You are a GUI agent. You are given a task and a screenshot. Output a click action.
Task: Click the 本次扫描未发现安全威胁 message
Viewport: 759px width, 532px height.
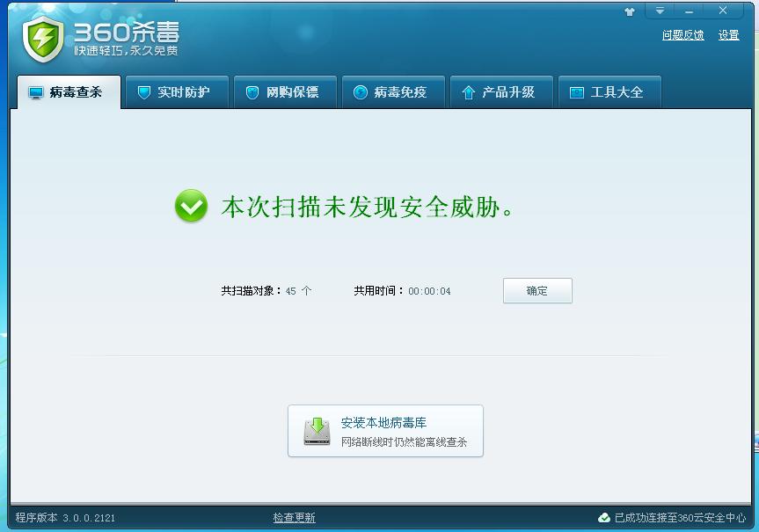pos(367,208)
